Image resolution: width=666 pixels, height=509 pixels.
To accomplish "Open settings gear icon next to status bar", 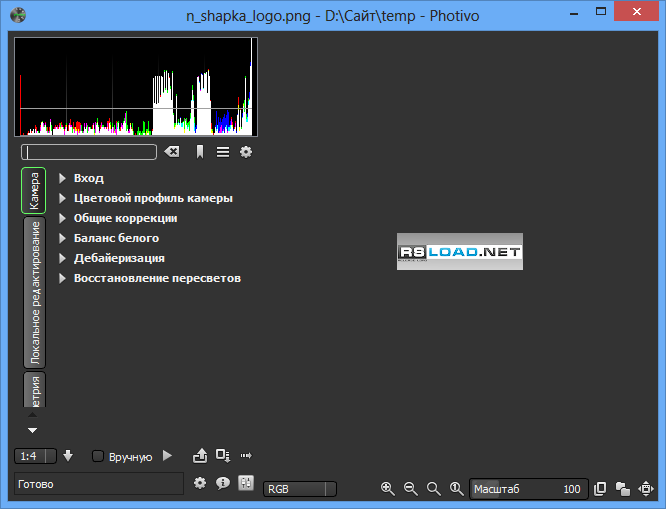I will [x=200, y=483].
